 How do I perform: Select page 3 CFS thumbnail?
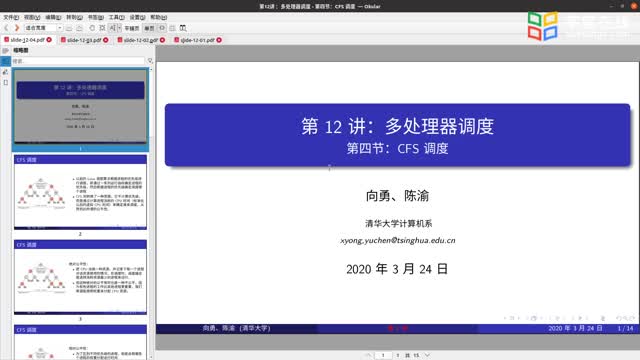tap(80, 277)
